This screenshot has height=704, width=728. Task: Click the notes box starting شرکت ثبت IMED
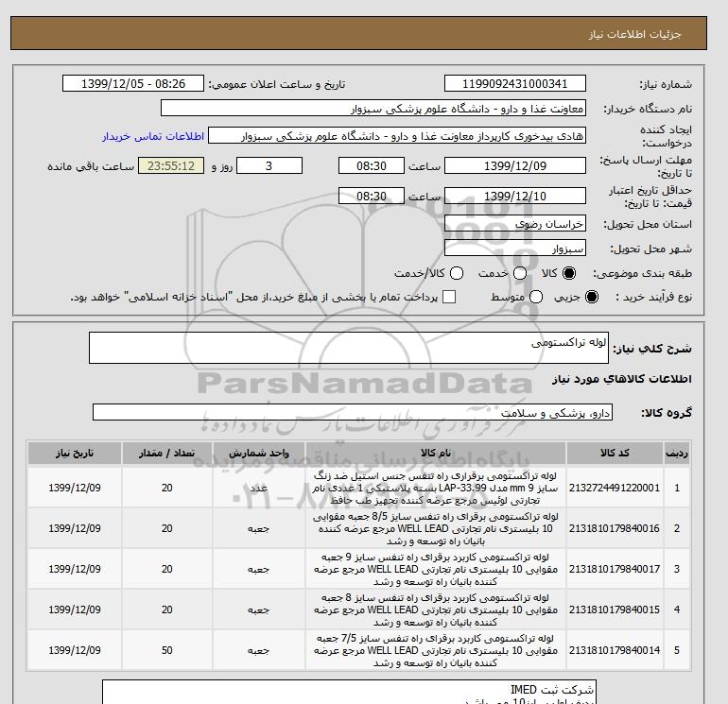pos(349,692)
